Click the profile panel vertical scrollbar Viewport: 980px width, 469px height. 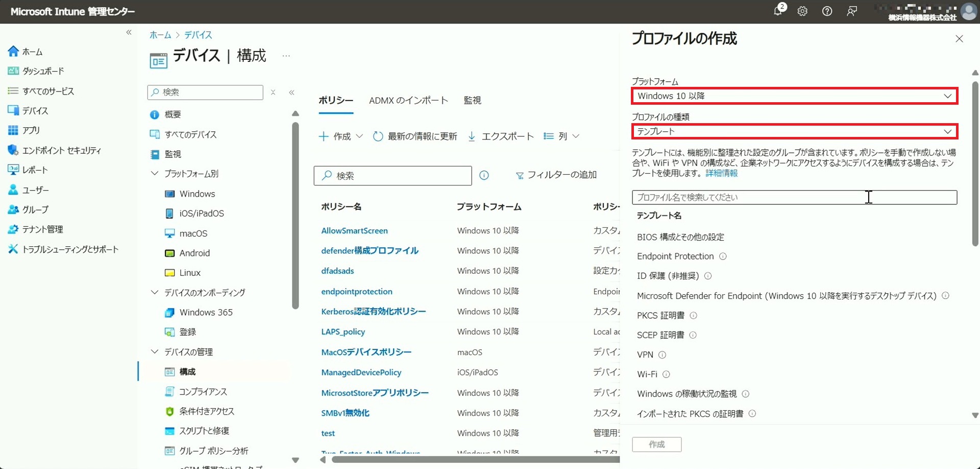[975, 163]
